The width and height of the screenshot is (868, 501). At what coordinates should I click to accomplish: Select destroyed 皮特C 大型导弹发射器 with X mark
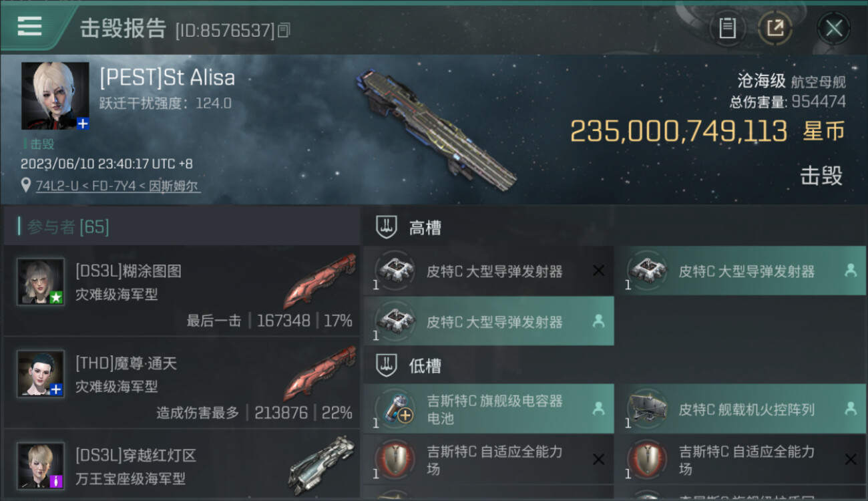click(x=488, y=271)
